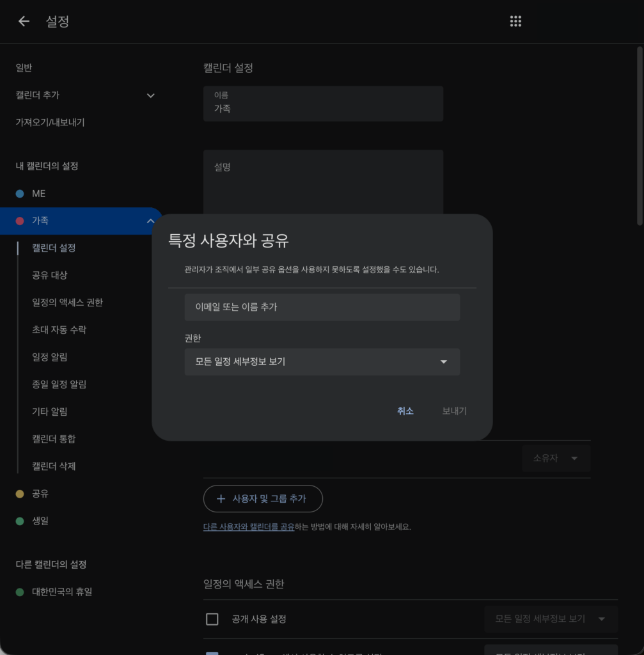The image size is (644, 655).
Task: Click the 보내기 send button
Action: [x=454, y=411]
